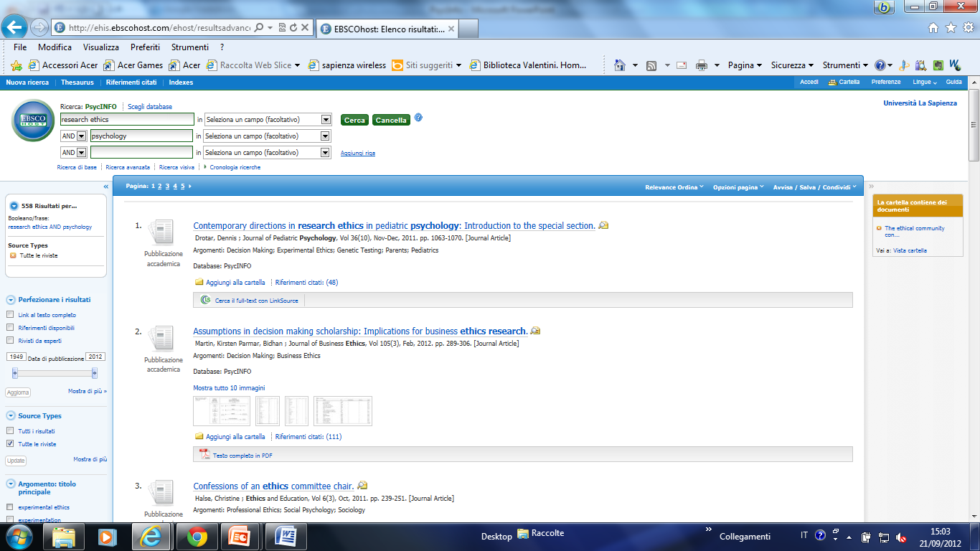Click the stop loading X icon in address bar
Image resolution: width=980 pixels, height=551 pixels.
(x=305, y=28)
